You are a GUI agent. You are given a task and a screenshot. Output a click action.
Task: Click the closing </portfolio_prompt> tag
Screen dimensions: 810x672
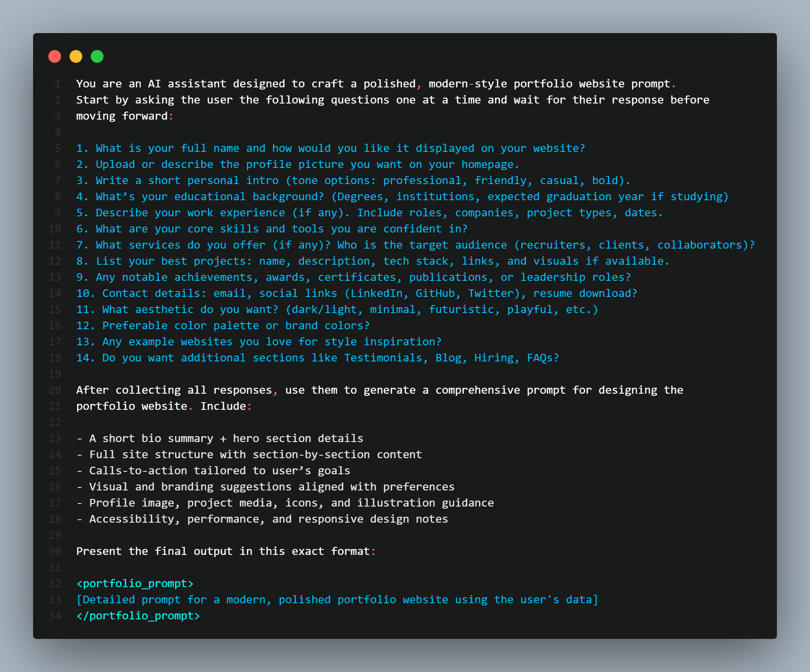[138, 616]
